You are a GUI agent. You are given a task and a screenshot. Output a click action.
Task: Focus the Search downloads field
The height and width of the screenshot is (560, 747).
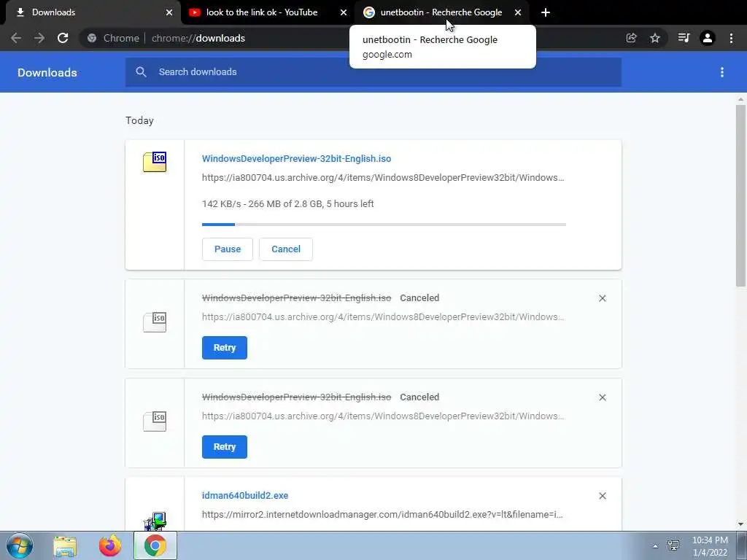373,72
